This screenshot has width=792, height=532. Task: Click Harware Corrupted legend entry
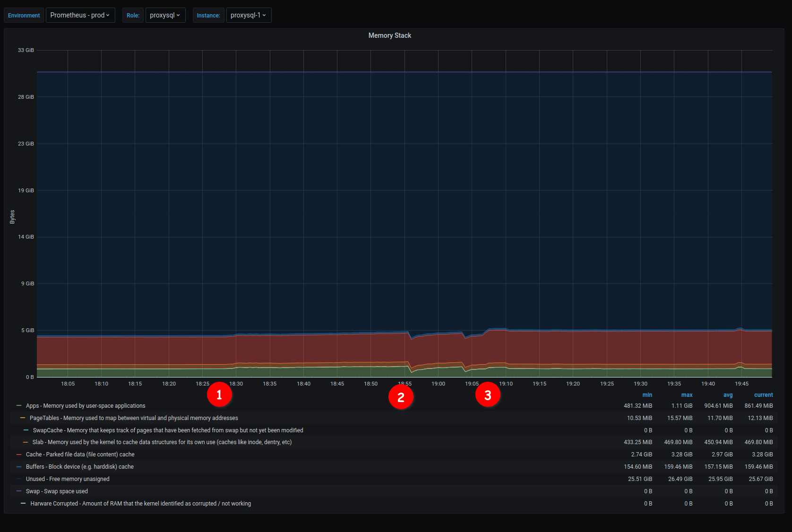pyautogui.click(x=140, y=504)
